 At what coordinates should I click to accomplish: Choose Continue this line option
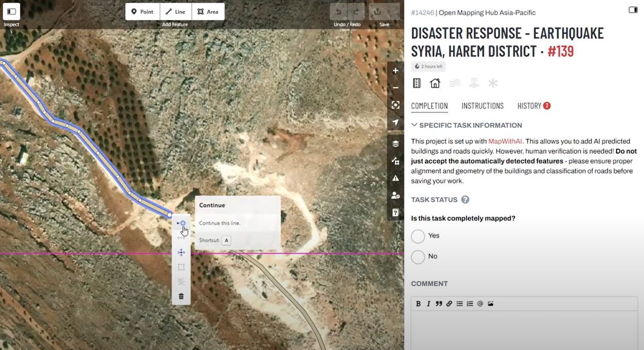181,223
